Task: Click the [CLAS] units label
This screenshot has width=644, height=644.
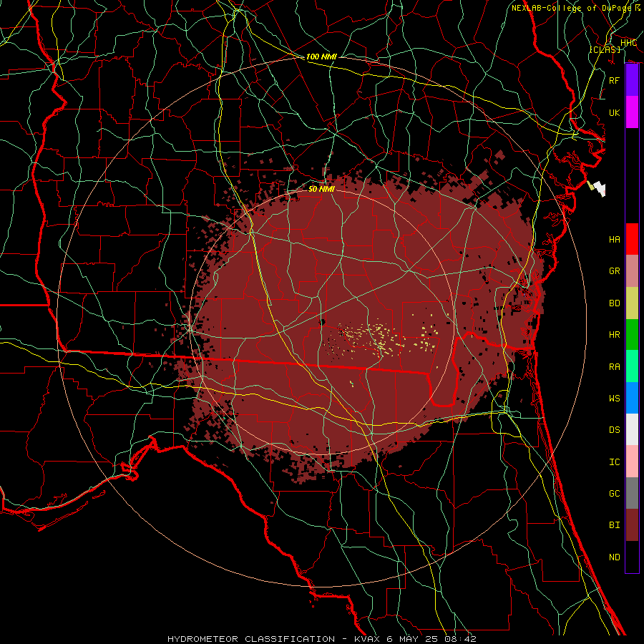Action: tap(605, 49)
